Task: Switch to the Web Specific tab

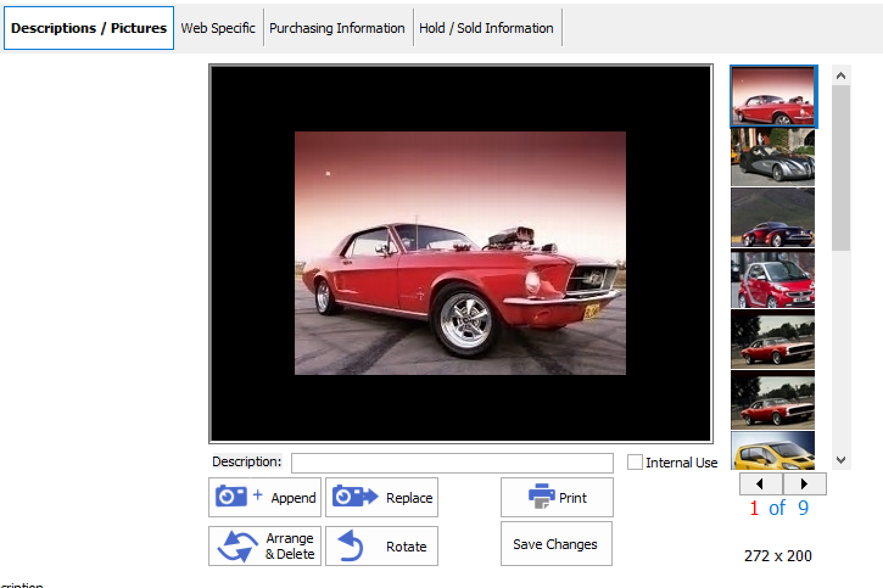Action: (x=217, y=27)
